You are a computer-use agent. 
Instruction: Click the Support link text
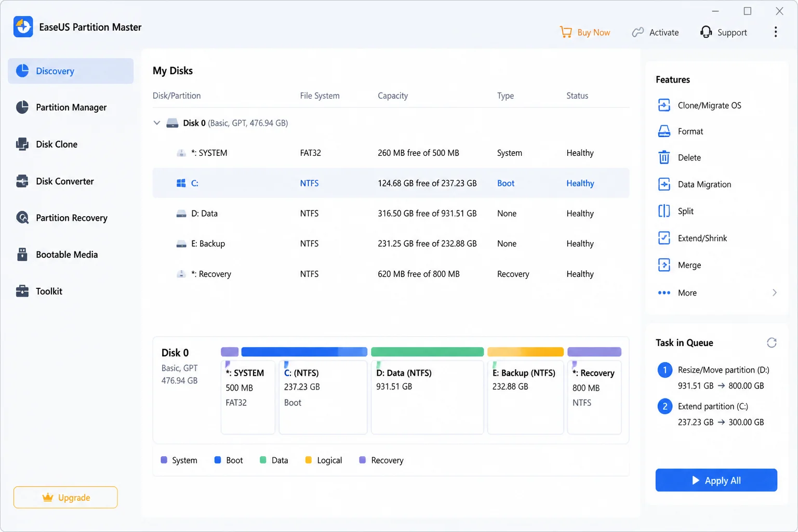732,32
